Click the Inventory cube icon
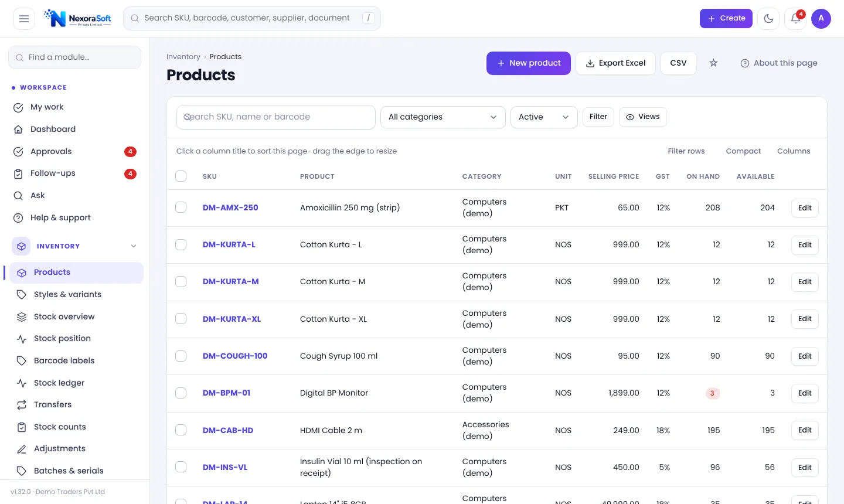 tap(22, 246)
